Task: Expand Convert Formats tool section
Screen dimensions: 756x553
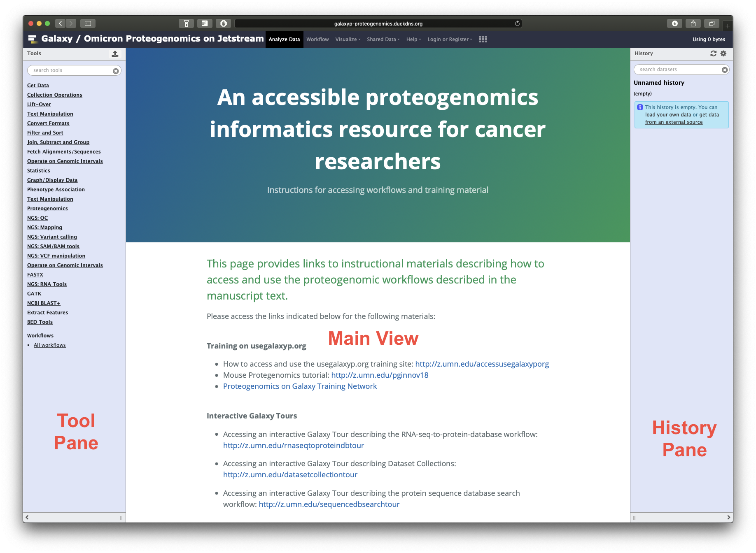Action: coord(48,123)
